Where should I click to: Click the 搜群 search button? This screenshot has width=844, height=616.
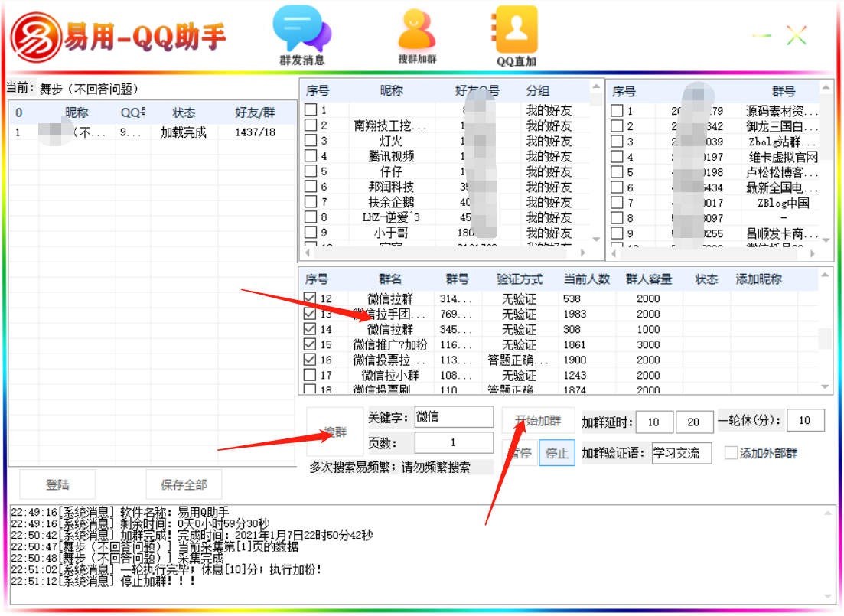point(335,432)
